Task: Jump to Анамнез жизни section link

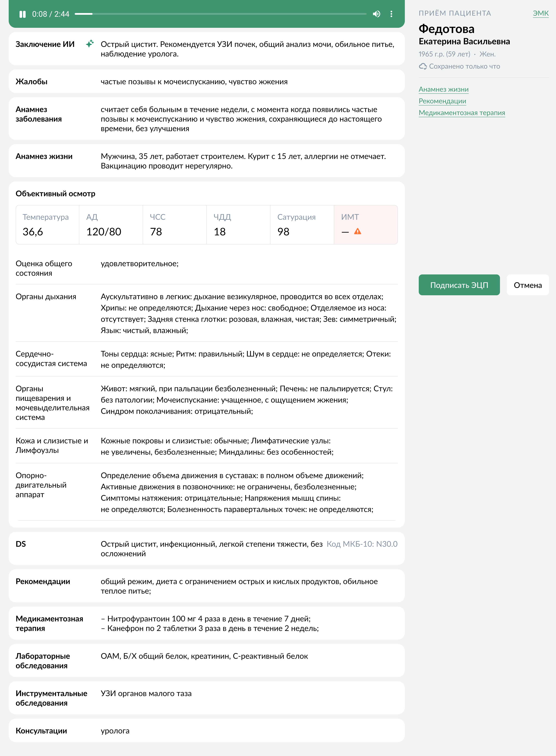Action: pos(443,89)
